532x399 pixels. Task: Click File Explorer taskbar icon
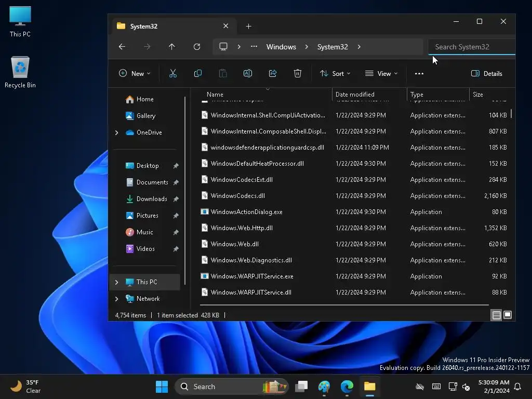click(x=369, y=387)
